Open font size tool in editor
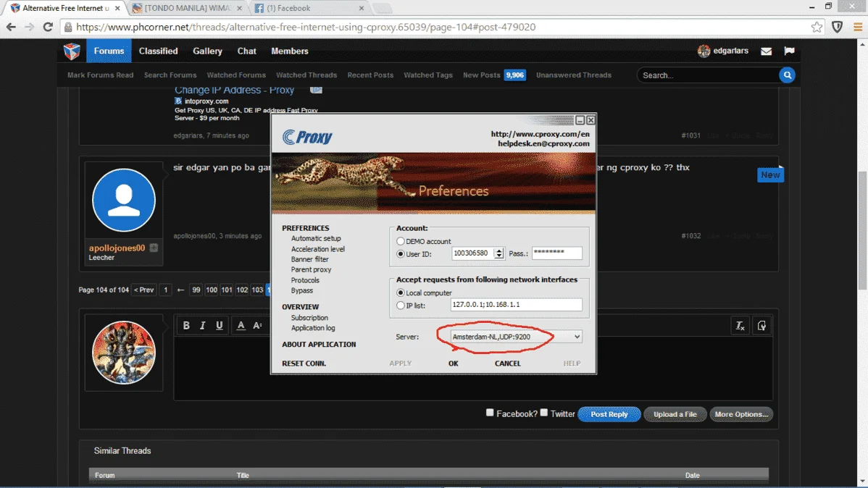The height and width of the screenshot is (488, 868). point(257,325)
